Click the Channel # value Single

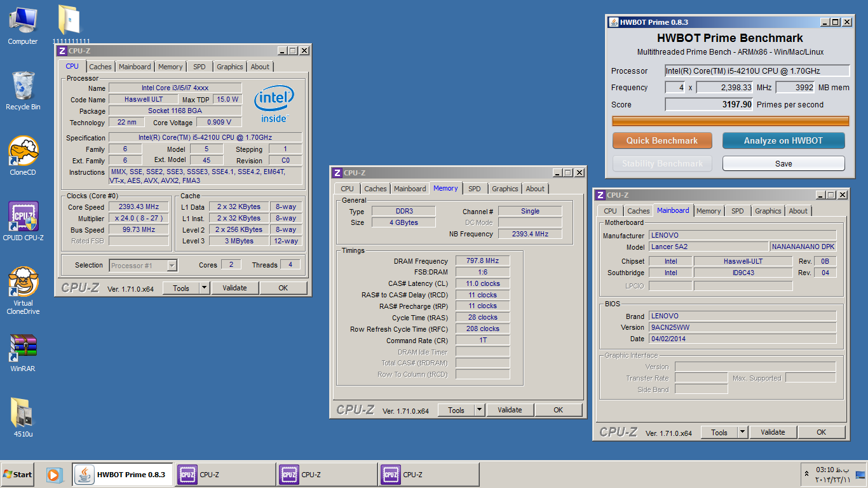530,211
